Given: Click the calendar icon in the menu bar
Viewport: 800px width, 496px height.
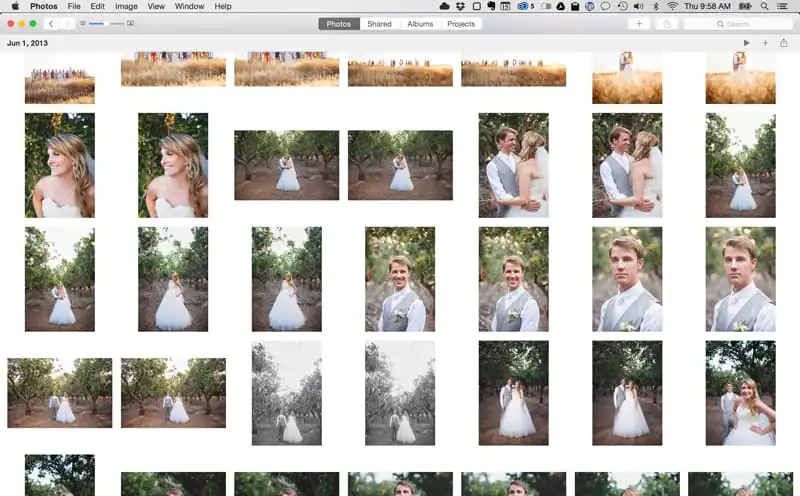Looking at the screenshot, I should (505, 6).
